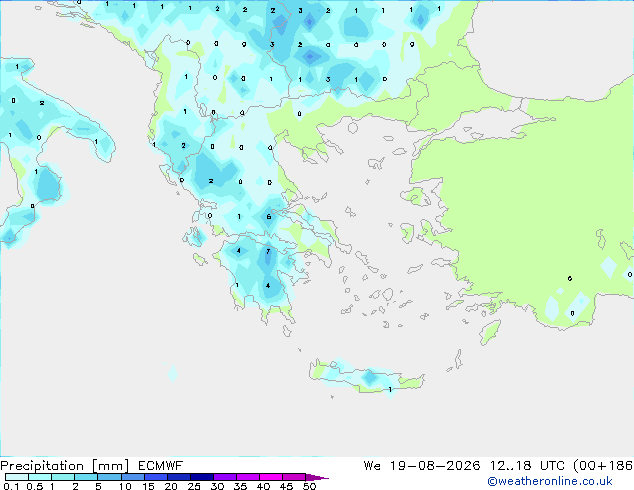
Task: Click the 40–45 mm magenta legend swatch
Action: (271, 477)
